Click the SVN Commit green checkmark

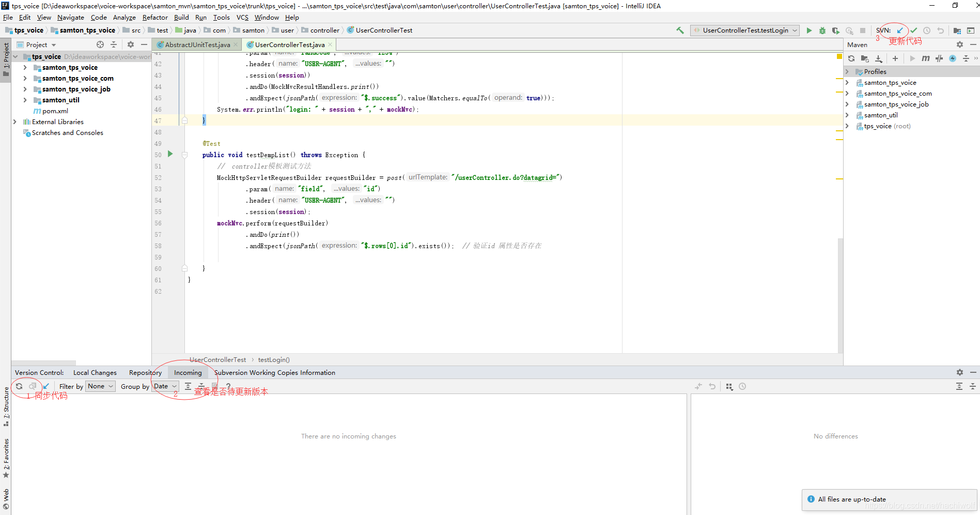click(913, 31)
